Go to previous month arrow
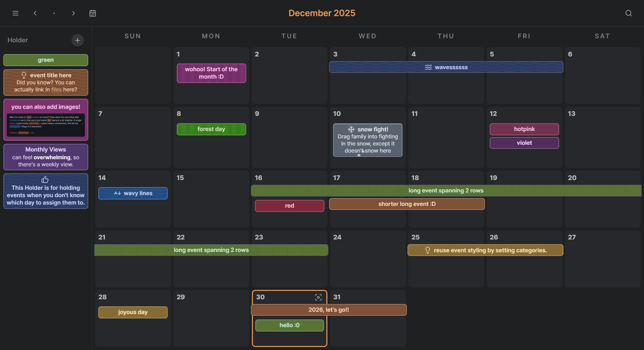 pyautogui.click(x=35, y=13)
